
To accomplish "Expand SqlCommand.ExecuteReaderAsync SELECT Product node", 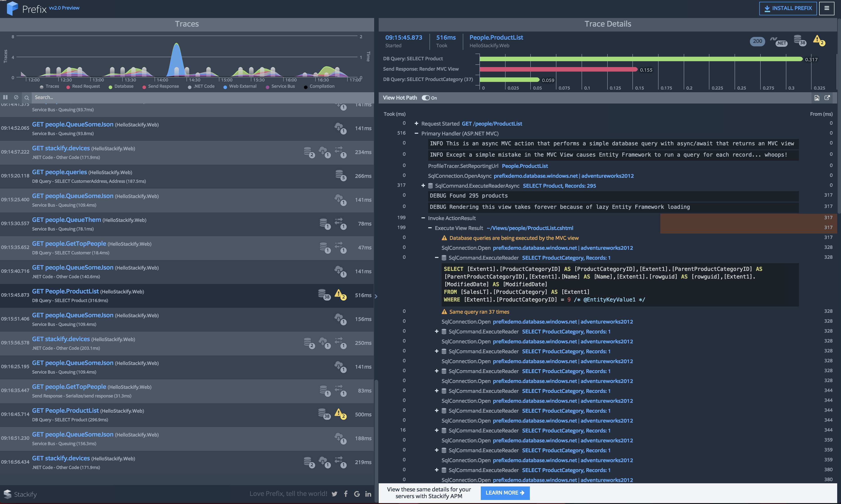I will (x=423, y=185).
